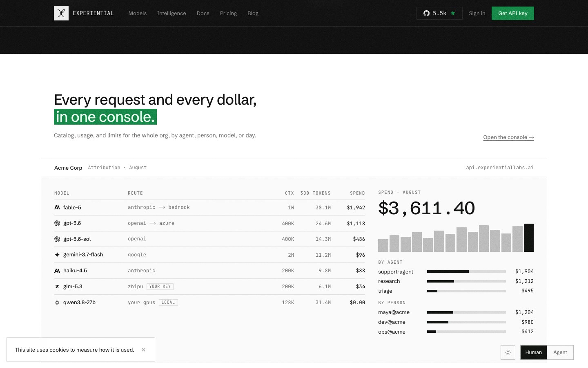Viewport: 588px width, 368px height.
Task: Click the Anthropic icon beside fable-5
Action: click(x=57, y=207)
